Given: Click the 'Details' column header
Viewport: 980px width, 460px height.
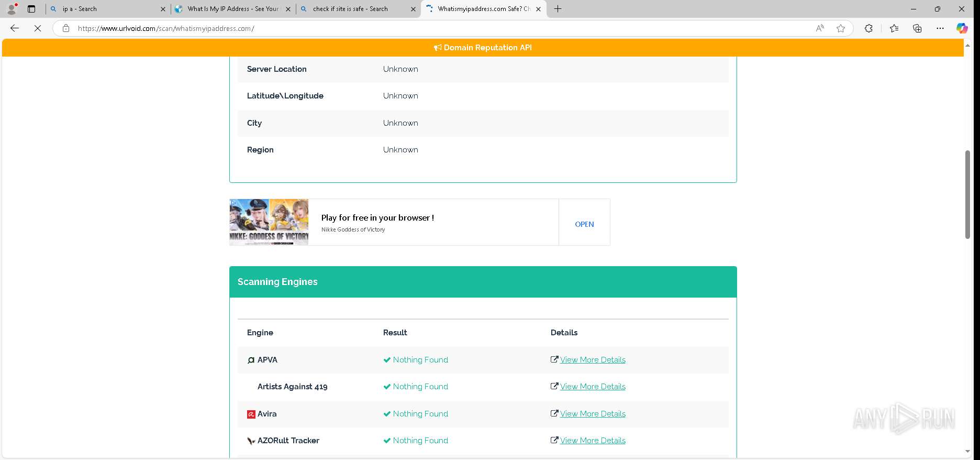Looking at the screenshot, I should [x=564, y=333].
